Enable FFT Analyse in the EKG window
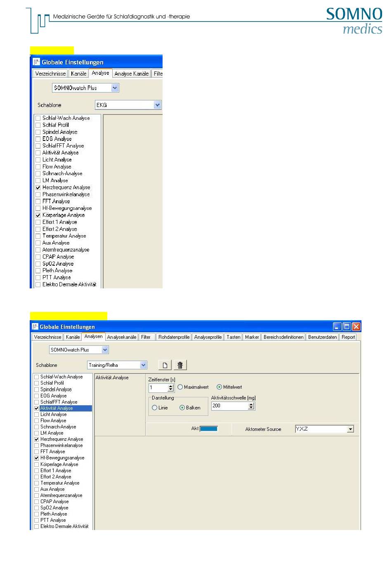The image size is (392, 573). point(38,202)
